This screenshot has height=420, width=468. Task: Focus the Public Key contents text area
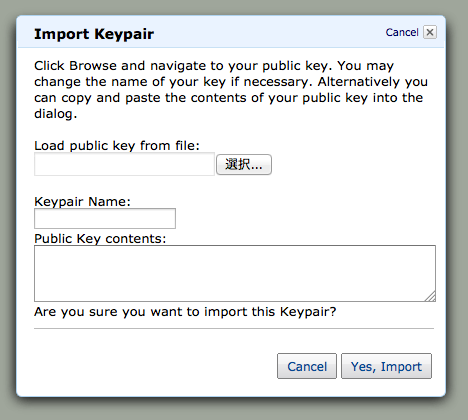[x=235, y=273]
